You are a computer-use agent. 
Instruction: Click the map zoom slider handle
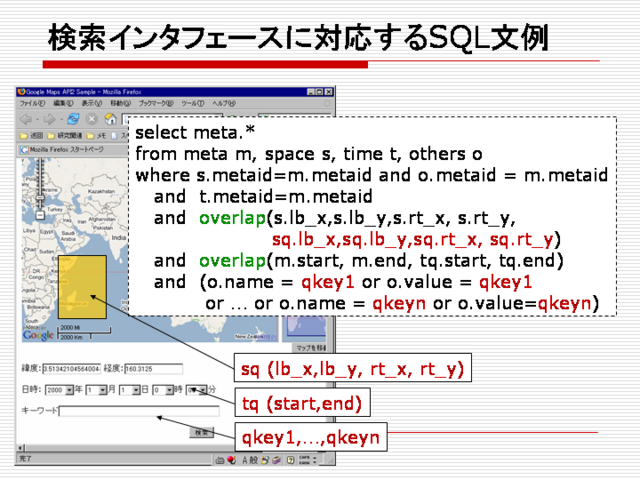pyautogui.click(x=40, y=199)
